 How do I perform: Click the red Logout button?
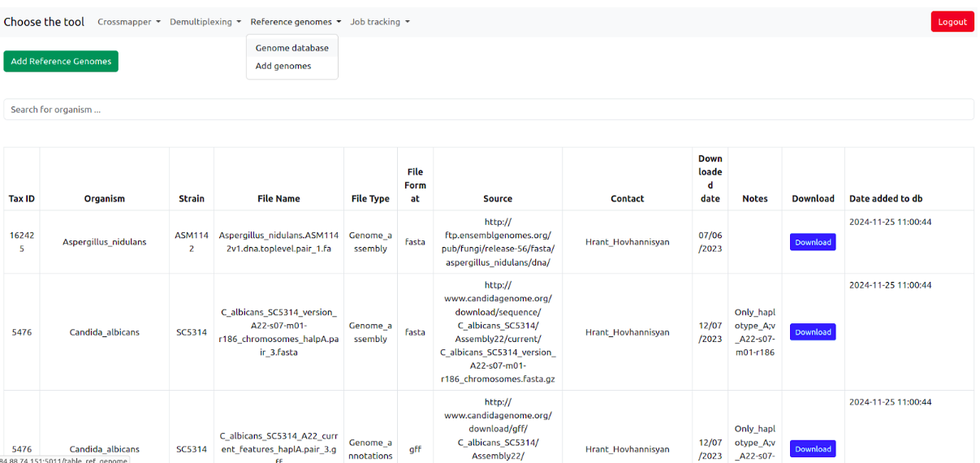click(952, 22)
